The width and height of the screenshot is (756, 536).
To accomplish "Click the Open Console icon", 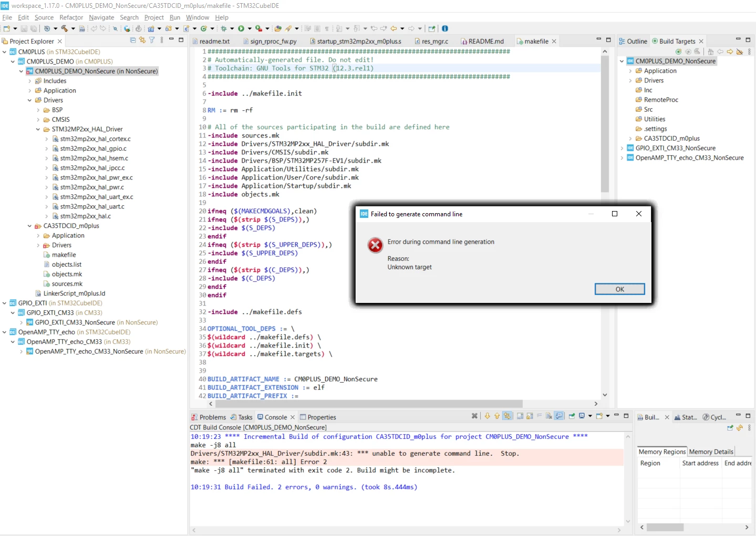I will [x=599, y=416].
